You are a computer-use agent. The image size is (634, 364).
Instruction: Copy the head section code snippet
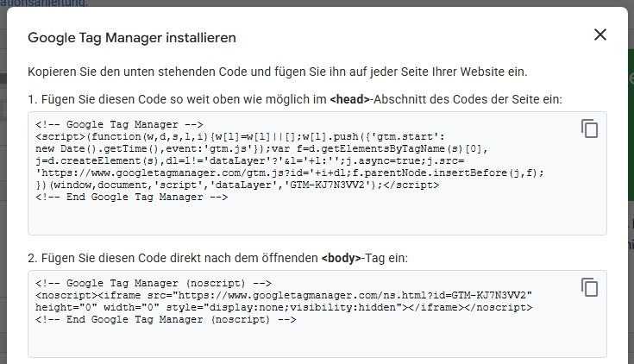[x=590, y=129]
